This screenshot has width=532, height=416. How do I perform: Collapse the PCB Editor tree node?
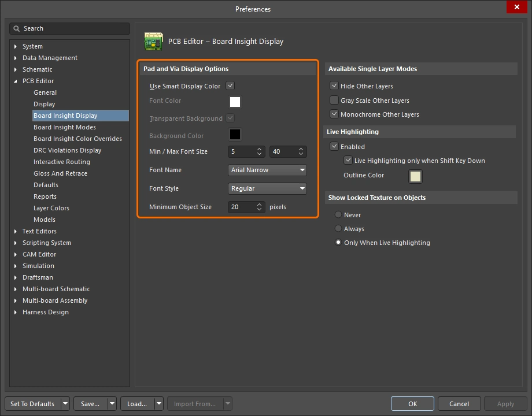pos(16,81)
